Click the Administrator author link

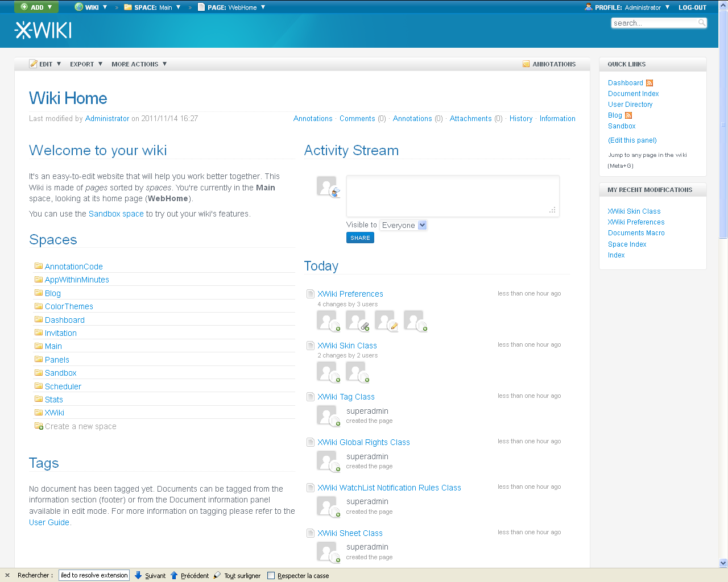tap(107, 119)
